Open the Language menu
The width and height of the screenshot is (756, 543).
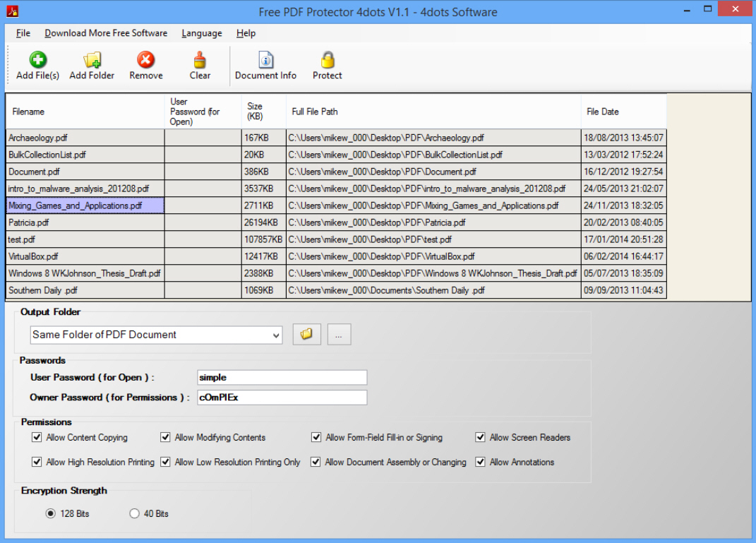(202, 33)
